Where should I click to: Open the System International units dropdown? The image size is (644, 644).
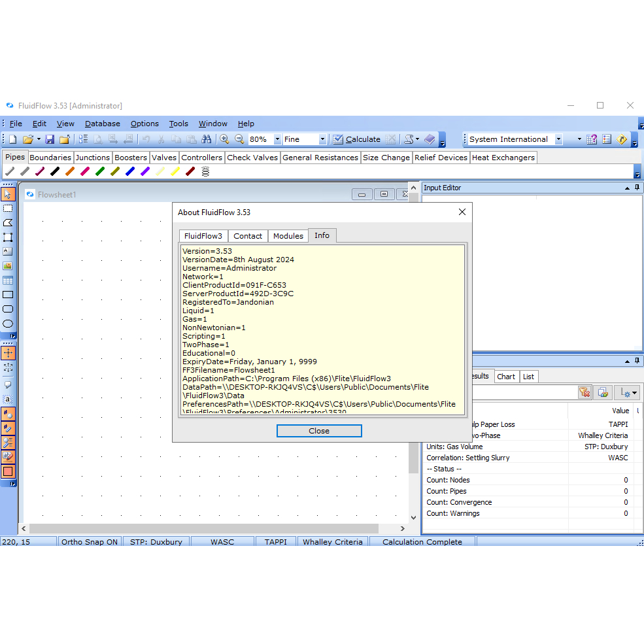click(559, 139)
